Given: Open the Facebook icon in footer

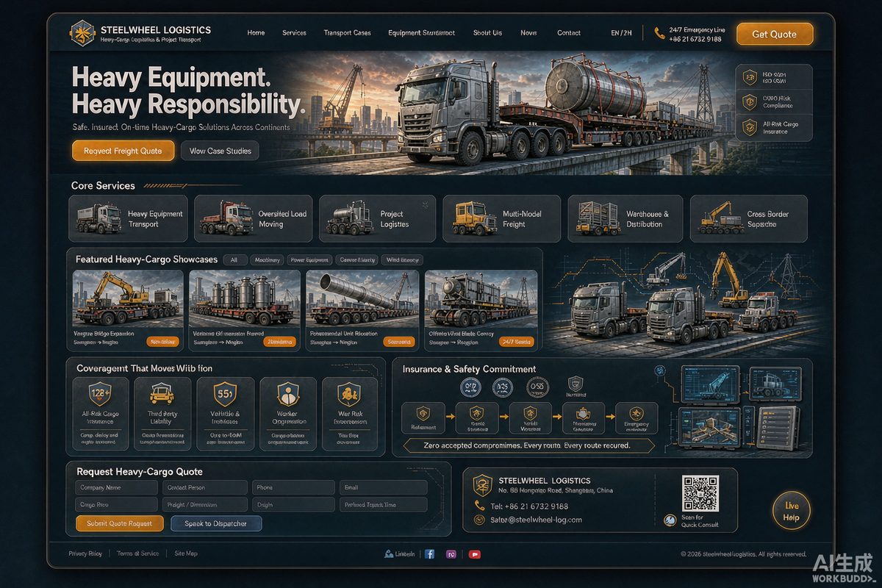Looking at the screenshot, I should click(x=431, y=554).
